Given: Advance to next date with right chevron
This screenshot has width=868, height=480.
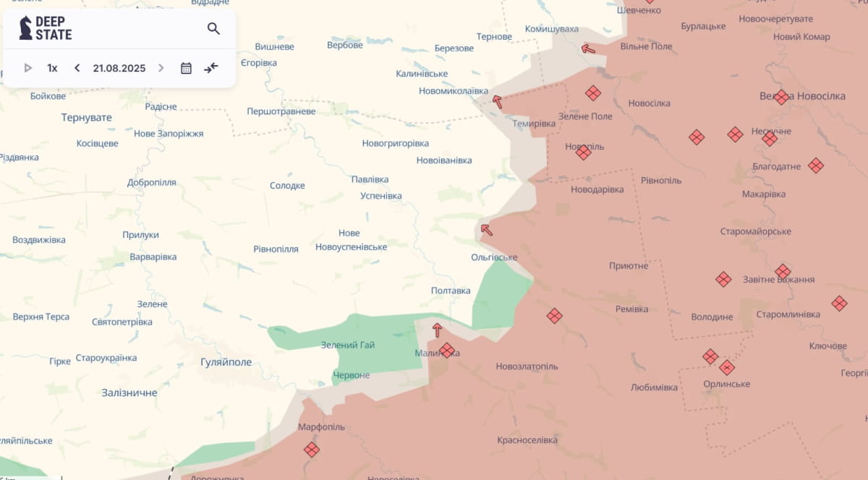Looking at the screenshot, I should (161, 68).
